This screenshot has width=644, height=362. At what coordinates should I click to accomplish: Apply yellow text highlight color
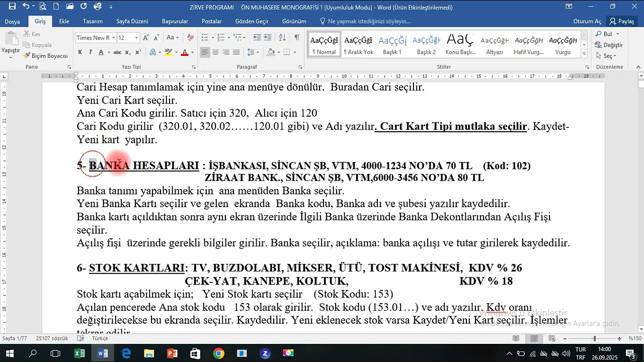click(x=168, y=52)
